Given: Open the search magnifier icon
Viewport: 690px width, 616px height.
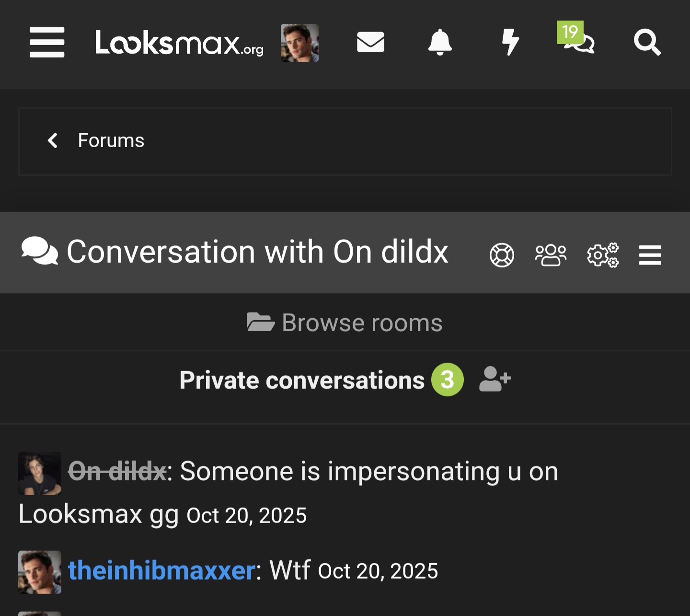Looking at the screenshot, I should [x=647, y=42].
